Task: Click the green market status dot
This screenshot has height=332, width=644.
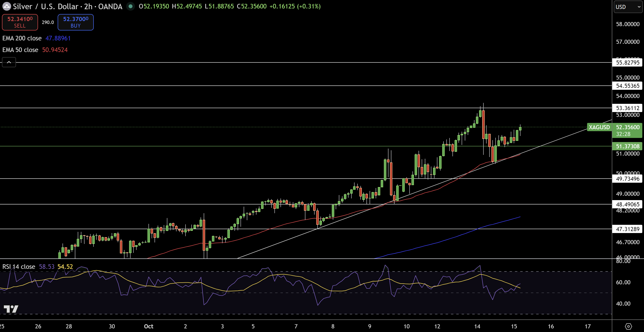Action: tap(130, 6)
